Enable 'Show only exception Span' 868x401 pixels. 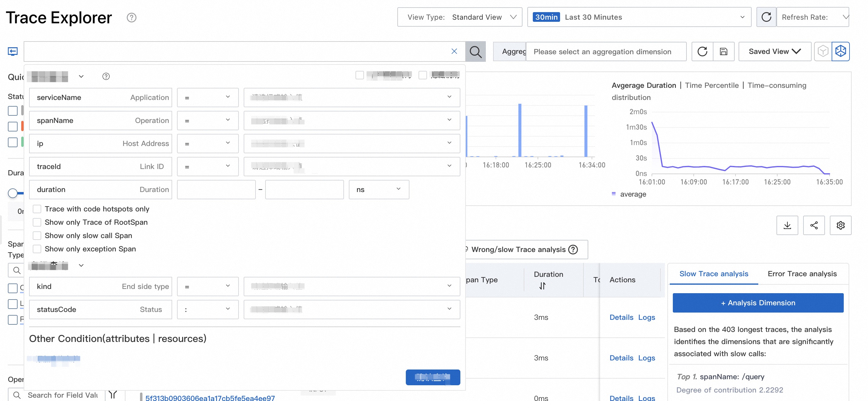pyautogui.click(x=37, y=249)
